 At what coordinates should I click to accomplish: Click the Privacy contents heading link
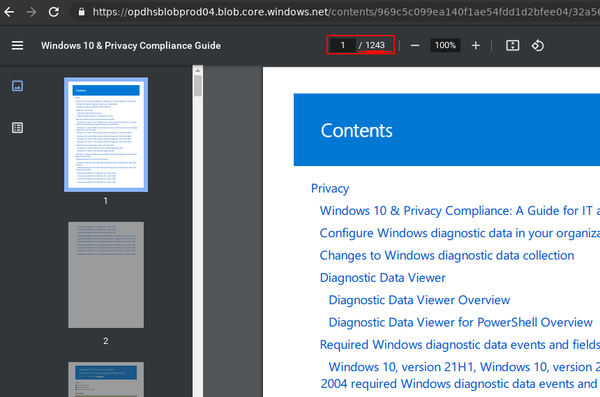(330, 188)
